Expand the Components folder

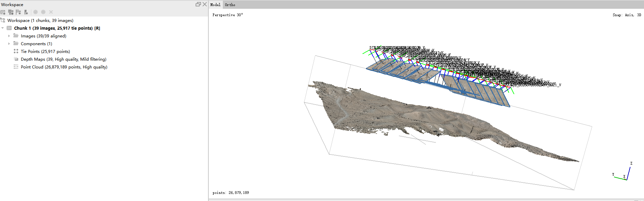click(x=9, y=44)
